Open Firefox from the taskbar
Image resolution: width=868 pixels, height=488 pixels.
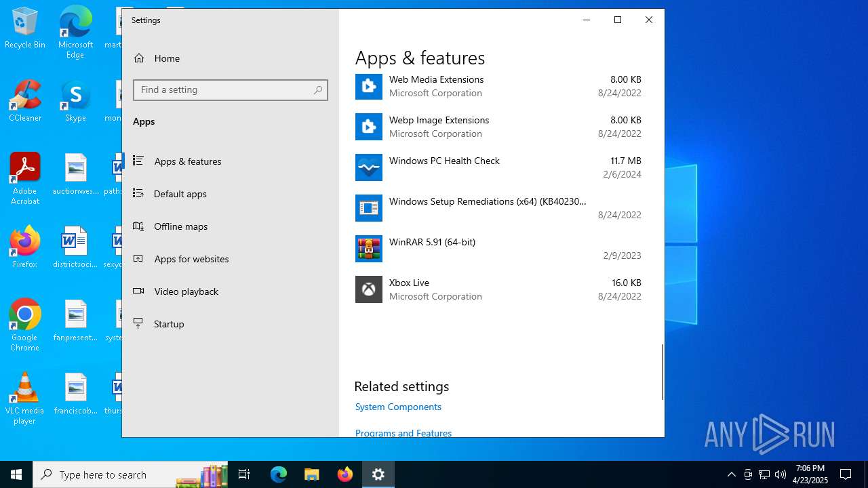(345, 474)
